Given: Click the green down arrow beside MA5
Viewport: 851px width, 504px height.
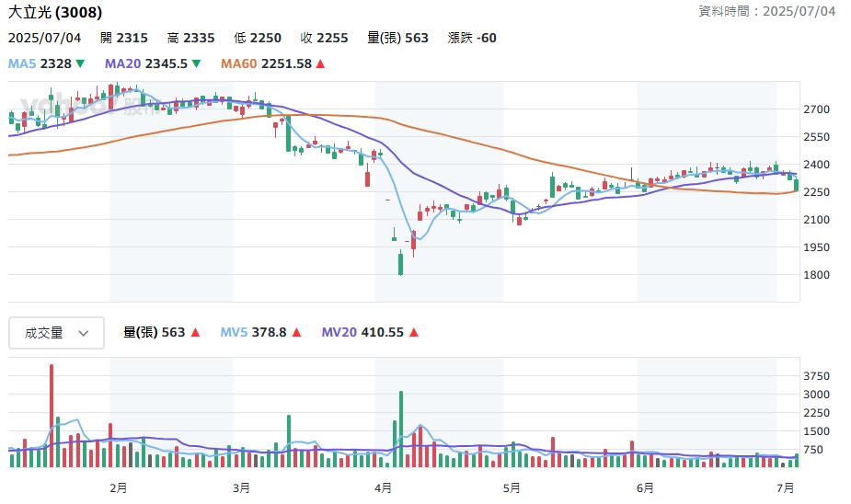Looking at the screenshot, I should click(x=80, y=63).
